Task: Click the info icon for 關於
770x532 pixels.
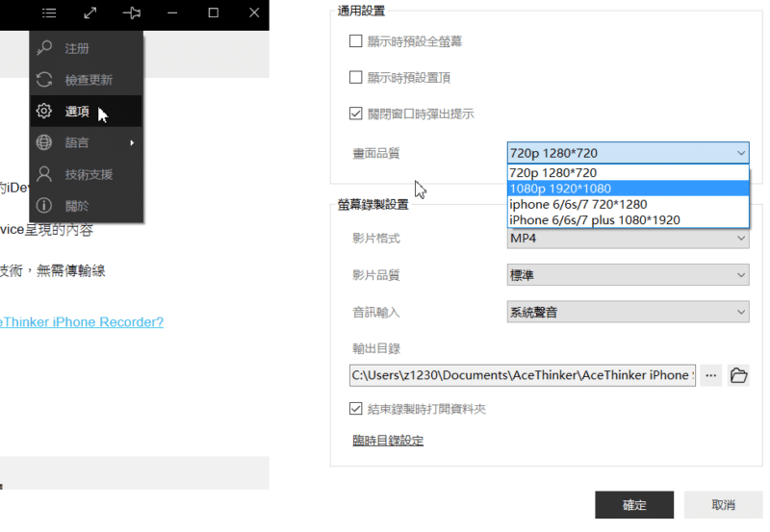Action: [x=44, y=205]
